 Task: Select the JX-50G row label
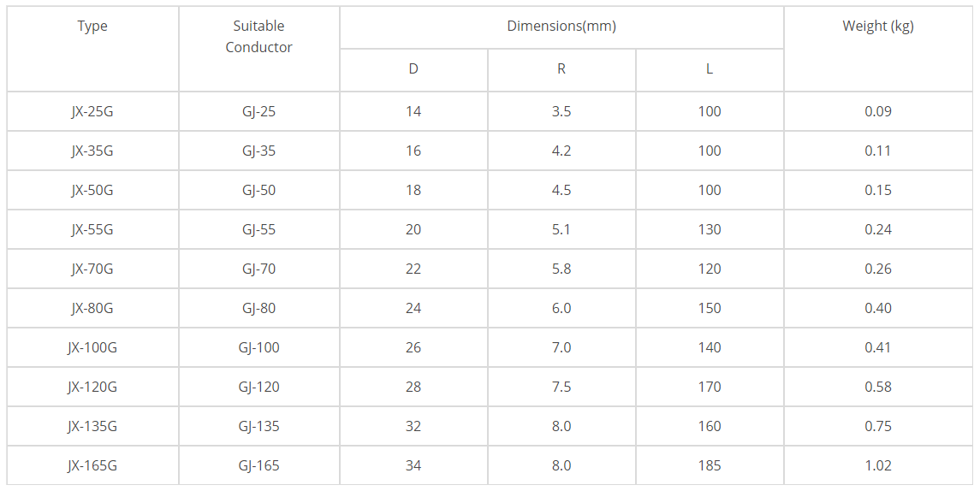pos(92,191)
